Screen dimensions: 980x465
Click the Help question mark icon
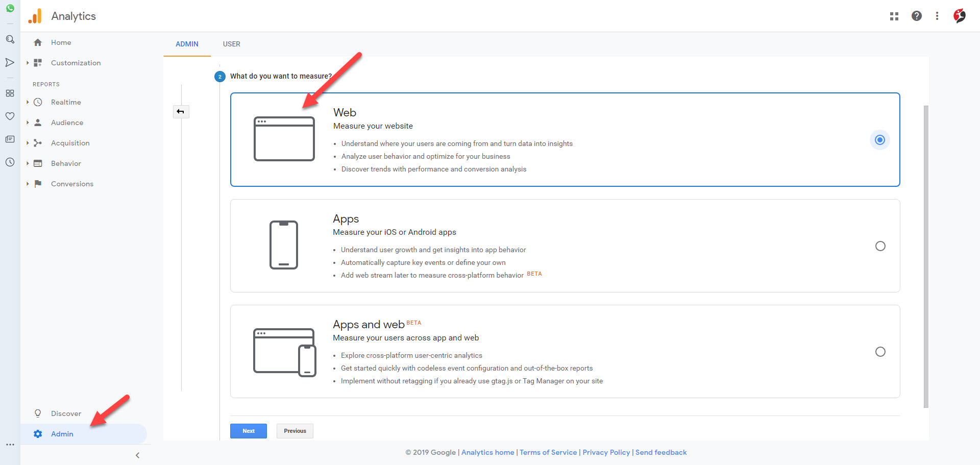coord(916,16)
